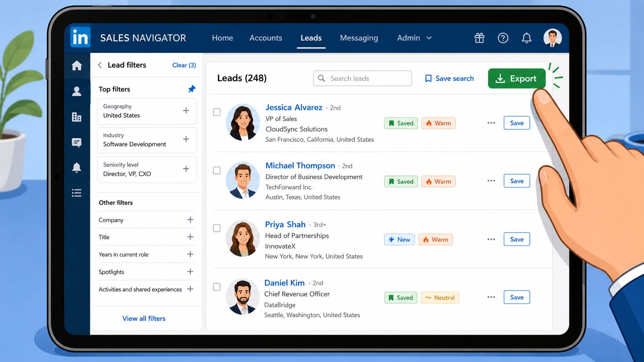The width and height of the screenshot is (644, 362).
Task: Select Michael Thompson checkbox
Action: click(217, 170)
